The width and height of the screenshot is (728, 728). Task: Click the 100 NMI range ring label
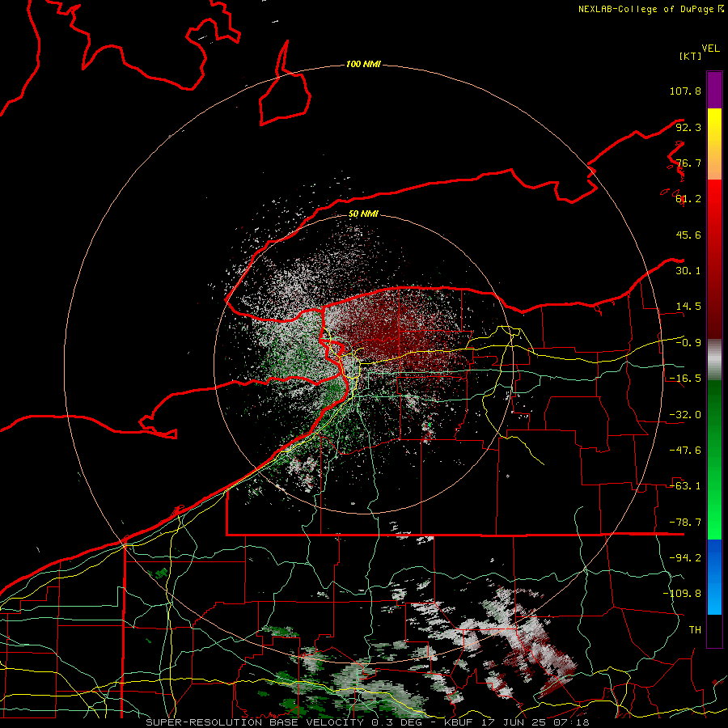point(363,64)
